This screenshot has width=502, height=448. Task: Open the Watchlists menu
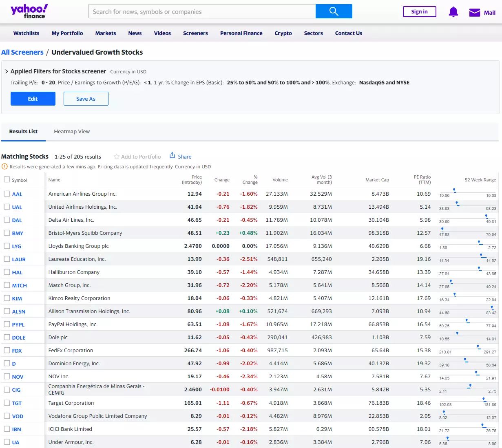pos(27,33)
